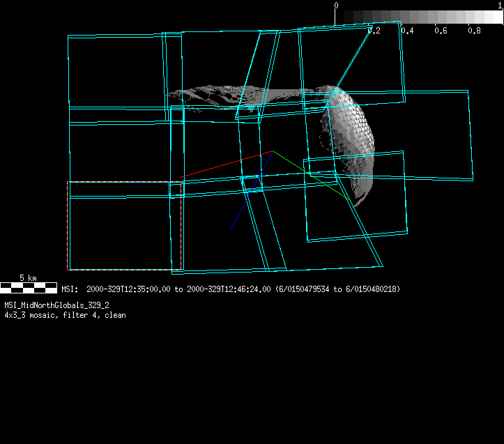Click the 0.6 tick label on colorbar
Screen dimensions: 504x444
441,31
